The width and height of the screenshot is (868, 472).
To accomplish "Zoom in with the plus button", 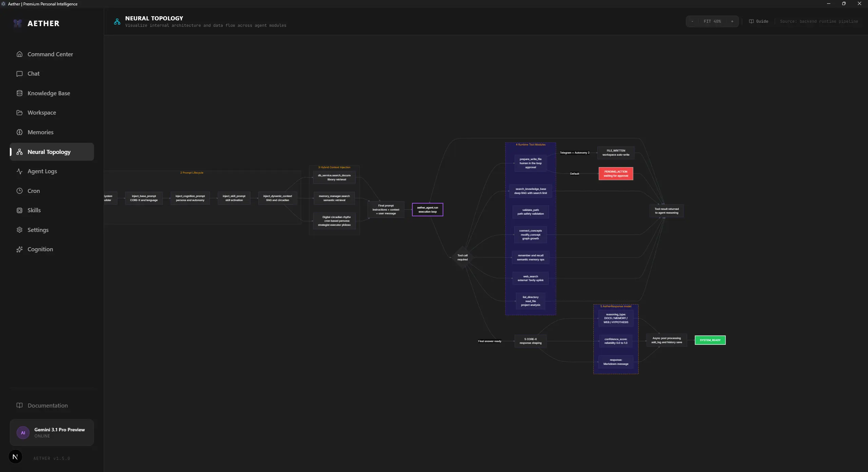I will [732, 21].
